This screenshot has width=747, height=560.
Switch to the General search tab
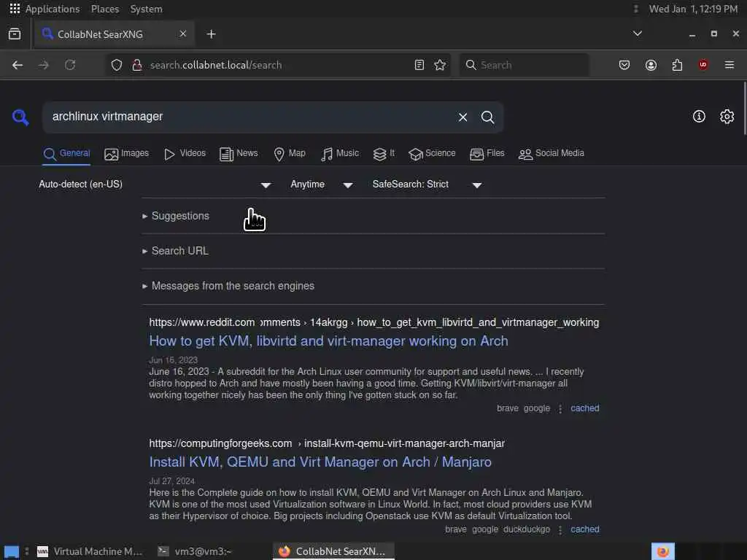(66, 153)
